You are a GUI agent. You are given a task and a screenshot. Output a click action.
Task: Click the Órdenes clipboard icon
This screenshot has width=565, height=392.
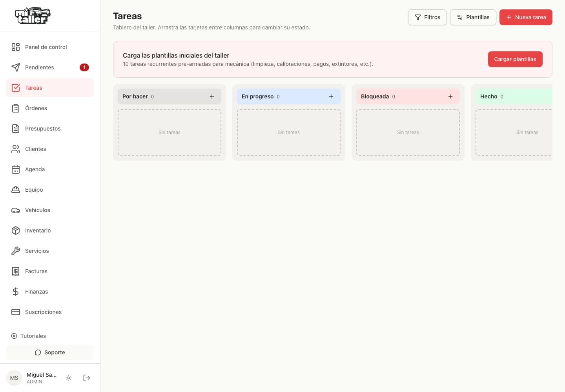coord(16,108)
